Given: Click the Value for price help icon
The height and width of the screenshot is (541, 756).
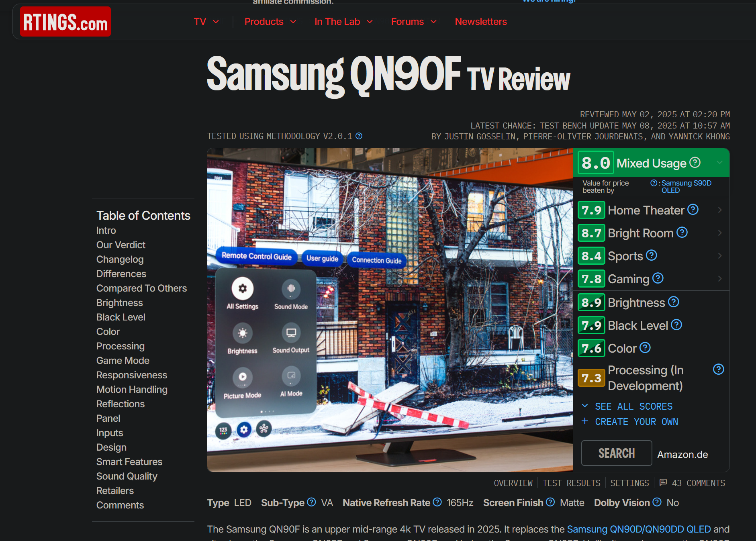Looking at the screenshot, I should pos(654,183).
